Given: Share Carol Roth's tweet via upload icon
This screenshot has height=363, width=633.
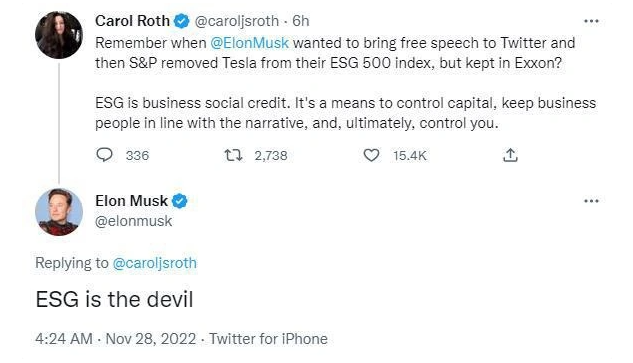Looking at the screenshot, I should [x=510, y=155].
